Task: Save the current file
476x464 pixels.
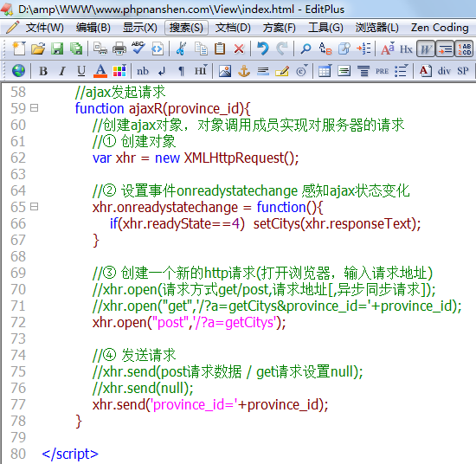Action: tap(57, 48)
